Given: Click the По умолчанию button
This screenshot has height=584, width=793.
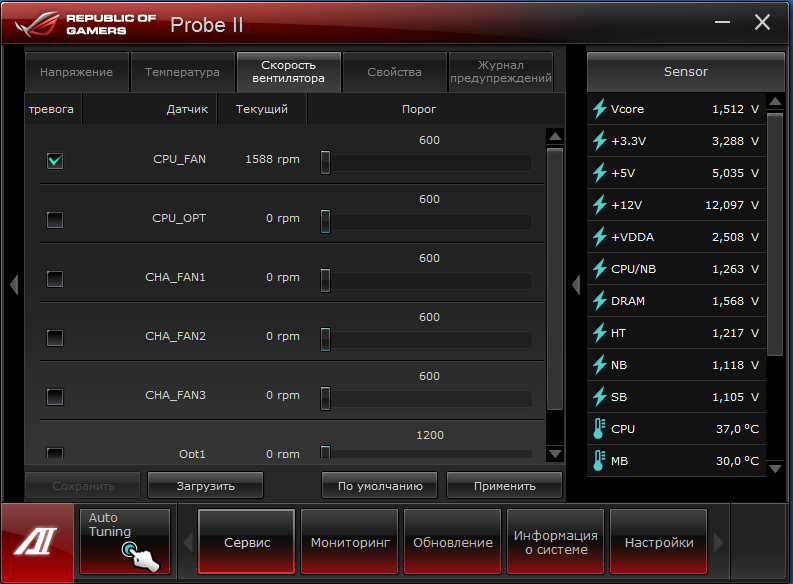Looking at the screenshot, I should pos(380,485).
